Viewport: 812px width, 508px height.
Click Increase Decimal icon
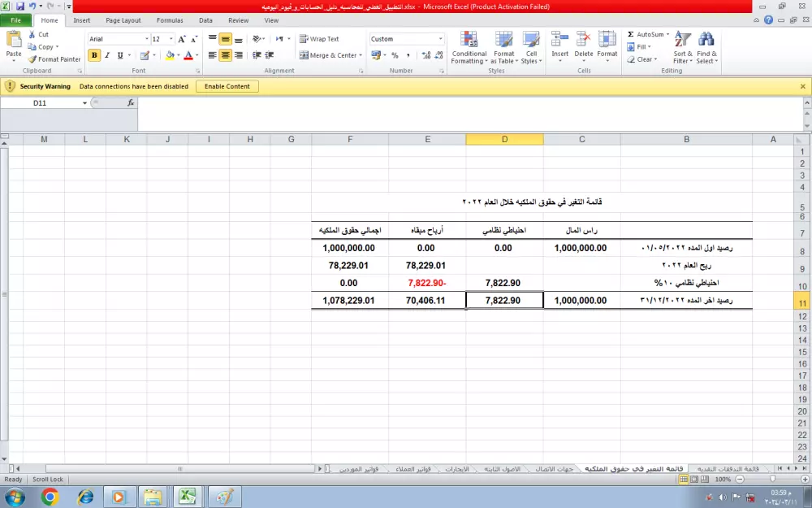(x=425, y=54)
